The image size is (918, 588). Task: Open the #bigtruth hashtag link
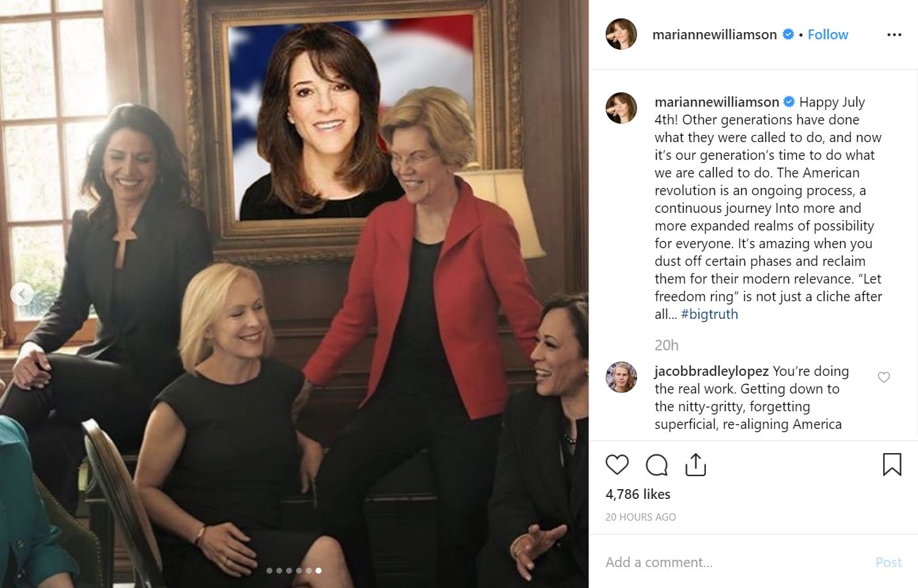click(709, 314)
